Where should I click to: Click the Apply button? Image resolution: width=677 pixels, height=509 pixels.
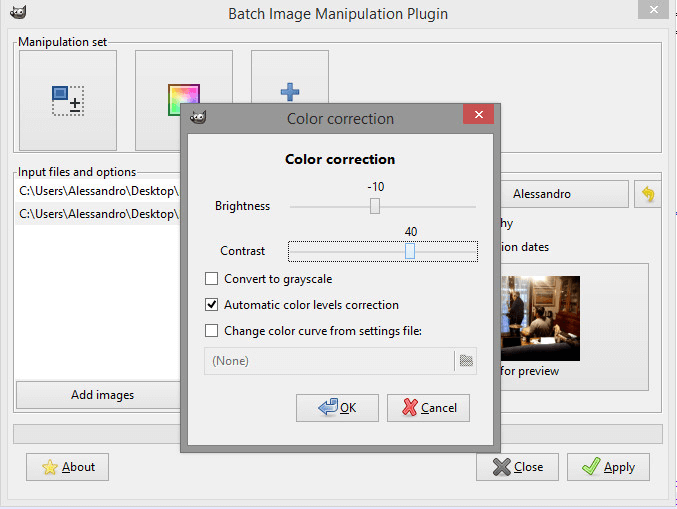(x=608, y=467)
